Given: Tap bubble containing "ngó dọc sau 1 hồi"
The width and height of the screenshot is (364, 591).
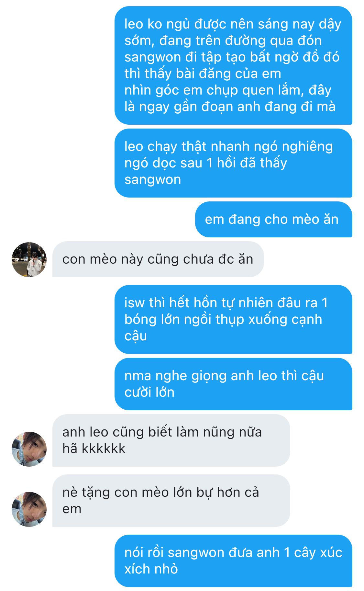Looking at the screenshot, I should coord(233,163).
